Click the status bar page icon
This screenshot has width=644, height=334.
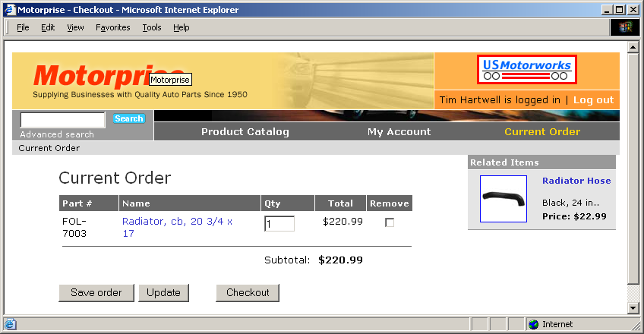click(x=11, y=324)
